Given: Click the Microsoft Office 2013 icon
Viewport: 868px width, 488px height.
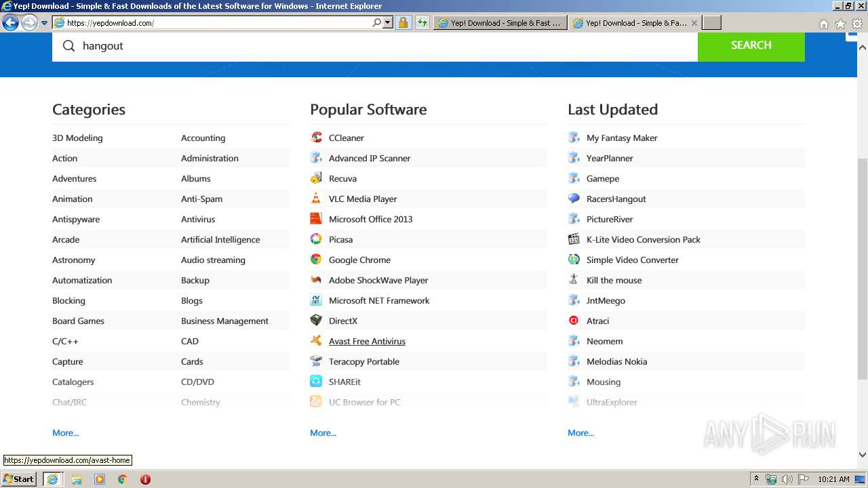Looking at the screenshot, I should click(316, 219).
